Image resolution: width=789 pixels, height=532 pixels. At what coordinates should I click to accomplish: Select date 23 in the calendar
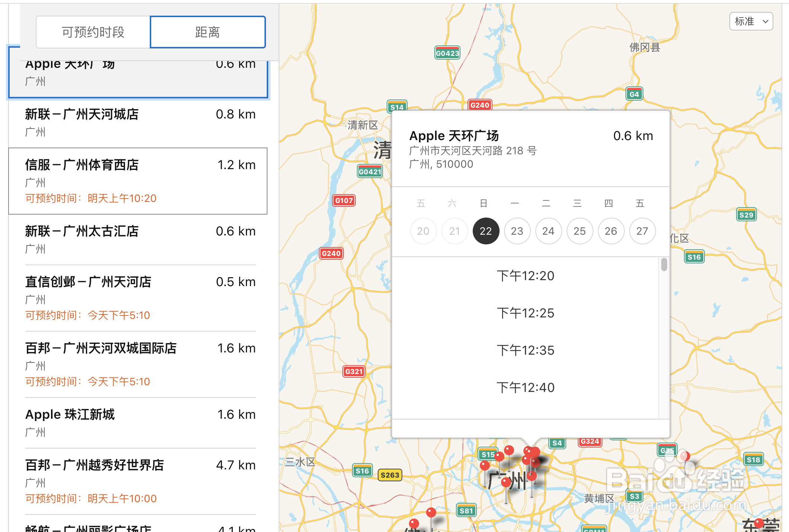(x=517, y=231)
